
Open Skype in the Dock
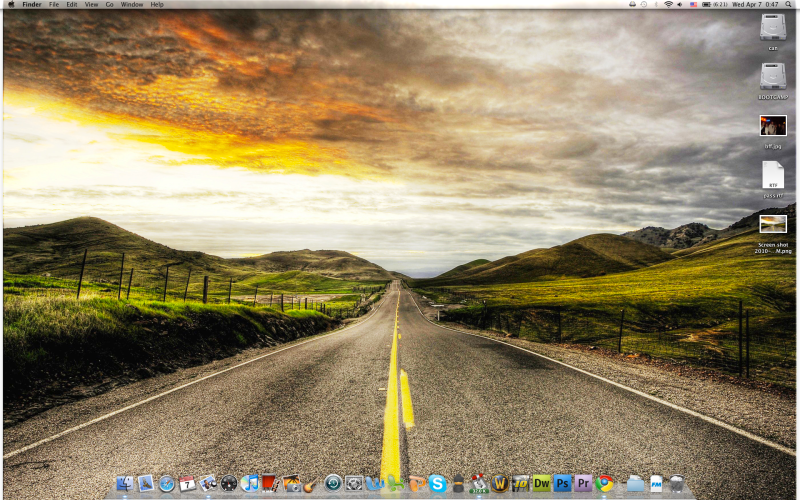click(x=437, y=484)
